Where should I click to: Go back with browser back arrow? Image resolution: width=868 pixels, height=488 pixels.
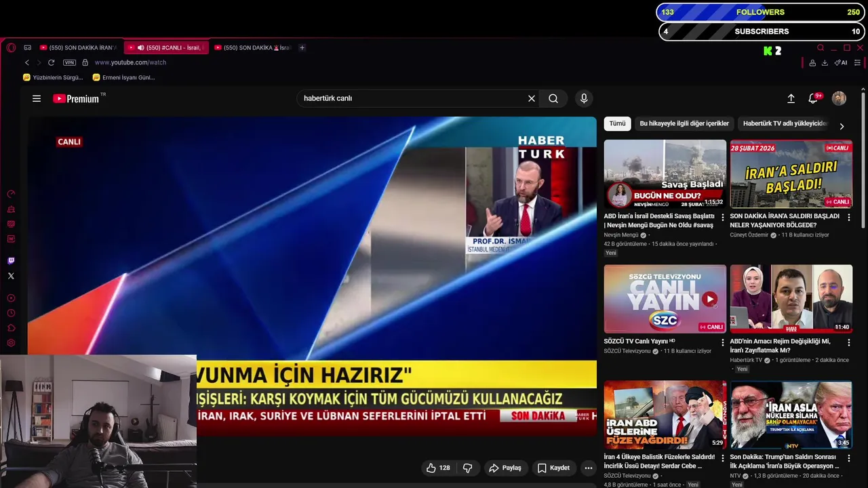[x=27, y=62]
